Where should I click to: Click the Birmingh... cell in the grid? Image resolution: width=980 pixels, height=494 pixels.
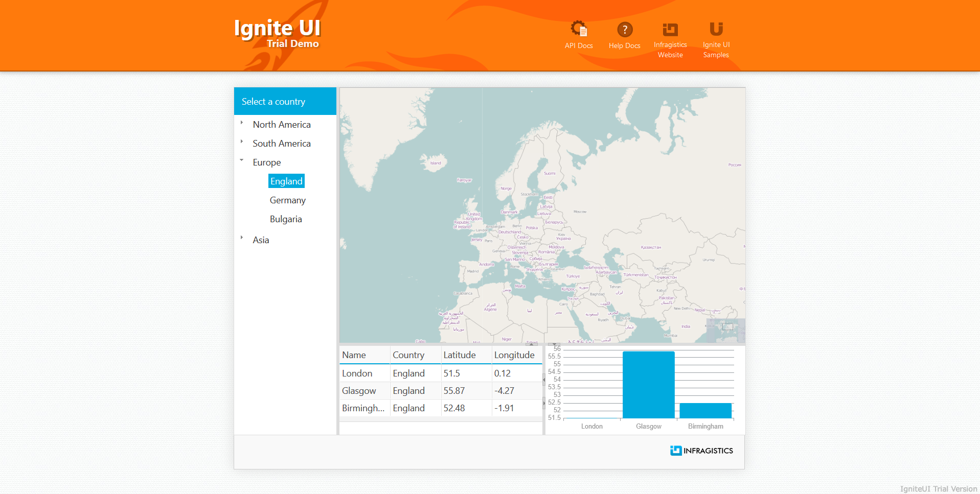tap(364, 408)
